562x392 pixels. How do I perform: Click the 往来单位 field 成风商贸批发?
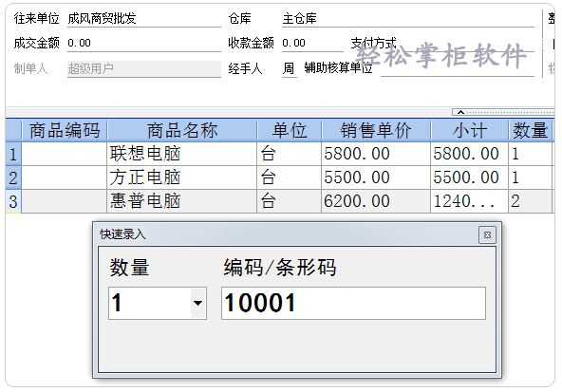(x=144, y=18)
